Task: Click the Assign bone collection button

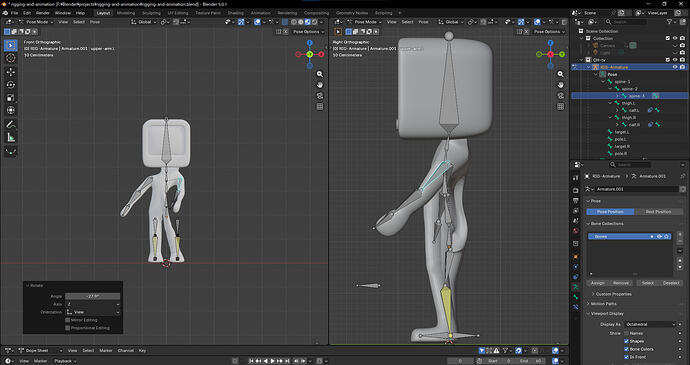Action: point(598,283)
